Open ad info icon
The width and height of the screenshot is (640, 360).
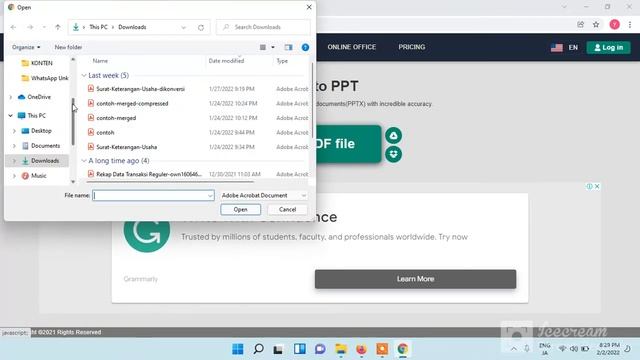coord(589,186)
